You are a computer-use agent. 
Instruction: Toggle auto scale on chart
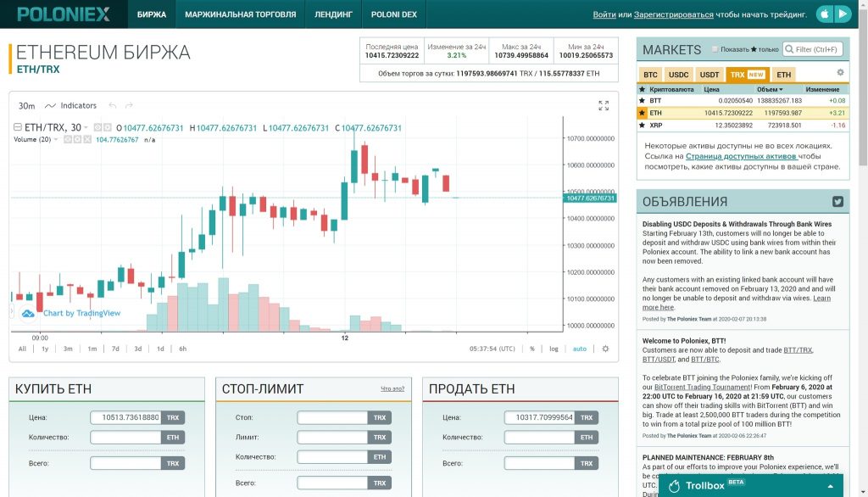(x=580, y=349)
